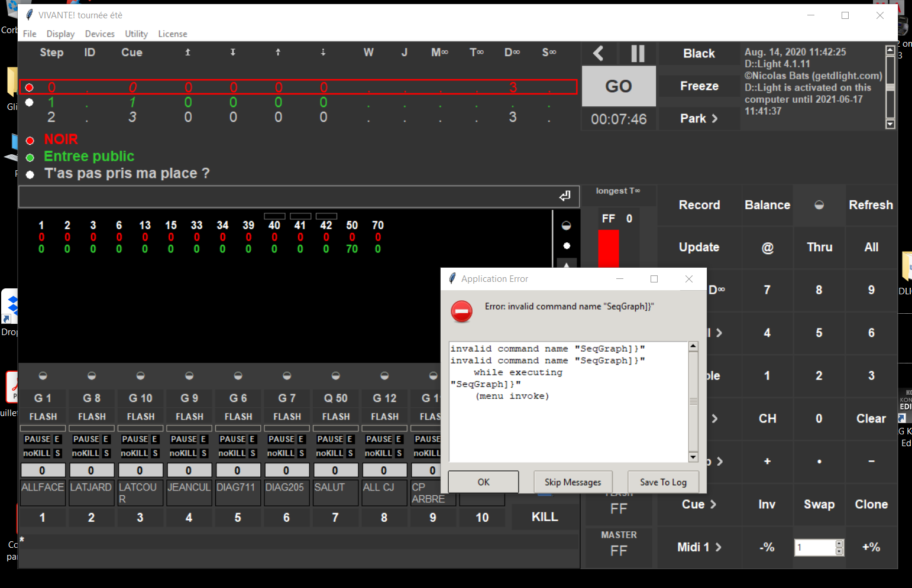The height and width of the screenshot is (588, 912).
Task: Click the enter arrow on the command line
Action: point(565,196)
